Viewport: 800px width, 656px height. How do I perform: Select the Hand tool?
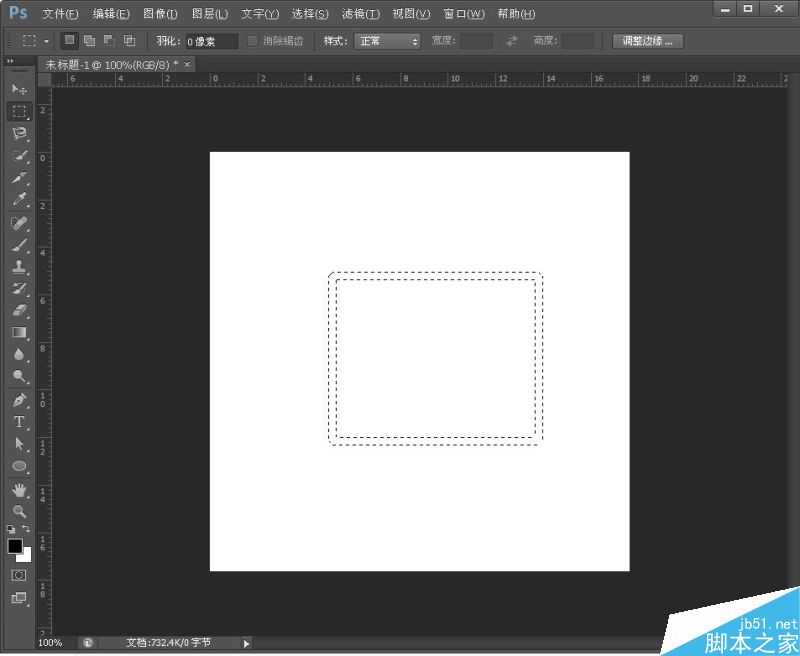pos(19,489)
